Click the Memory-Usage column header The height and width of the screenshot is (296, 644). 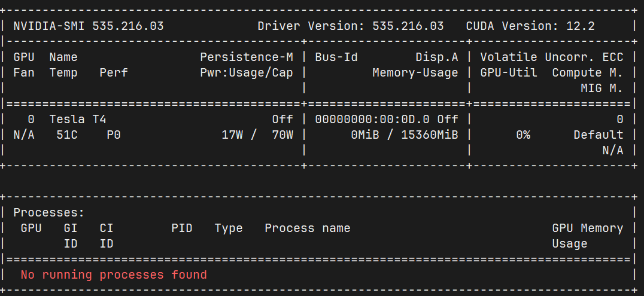click(415, 73)
